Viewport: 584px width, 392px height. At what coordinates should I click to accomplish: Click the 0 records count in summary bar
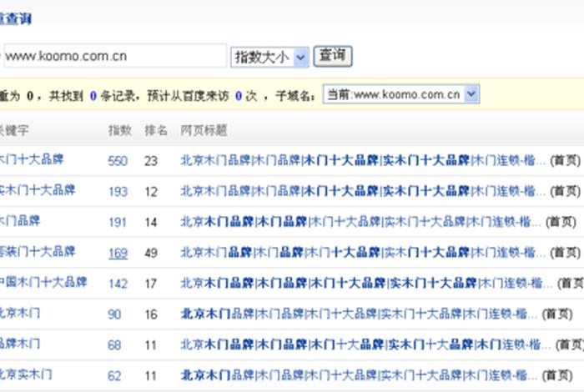coord(93,96)
